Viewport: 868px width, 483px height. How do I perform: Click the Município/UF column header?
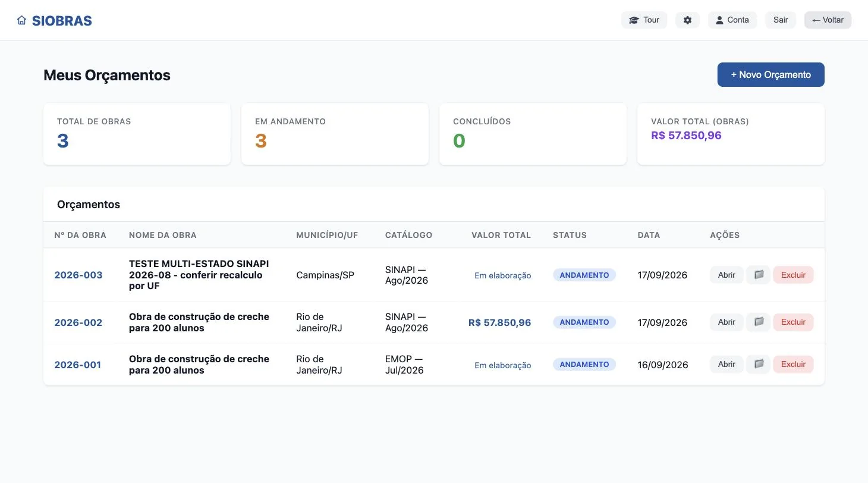pos(327,235)
